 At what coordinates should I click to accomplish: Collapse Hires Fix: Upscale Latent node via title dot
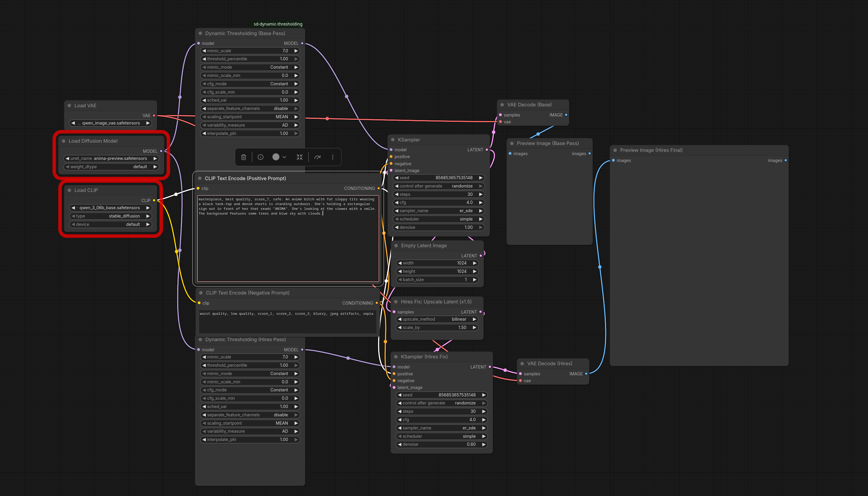(396, 302)
